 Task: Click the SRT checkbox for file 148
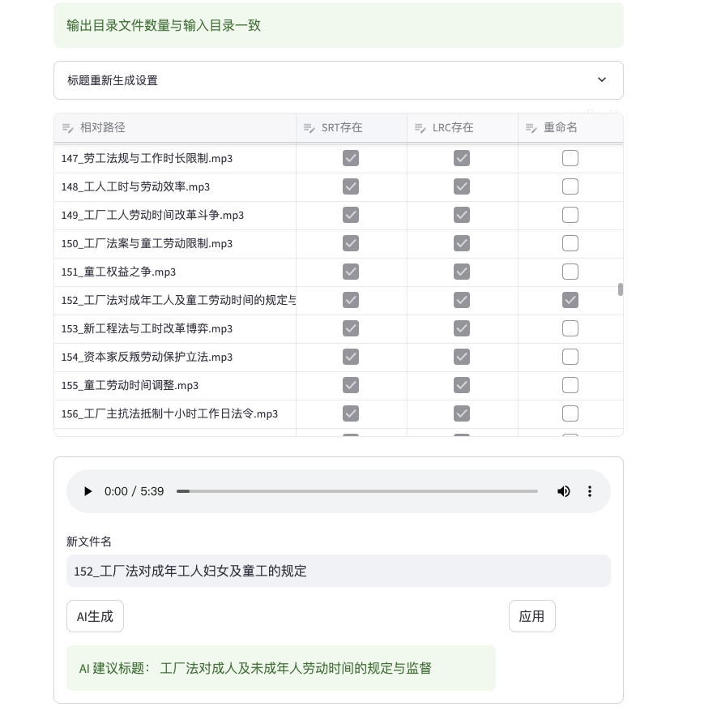pyautogui.click(x=351, y=186)
